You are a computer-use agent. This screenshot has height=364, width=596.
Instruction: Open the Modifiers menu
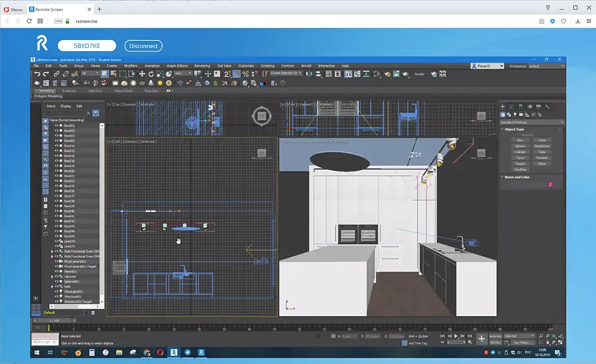(x=131, y=66)
